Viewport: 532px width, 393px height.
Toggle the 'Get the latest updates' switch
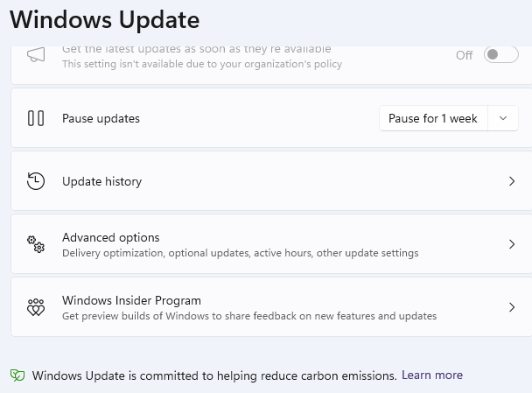tap(501, 55)
